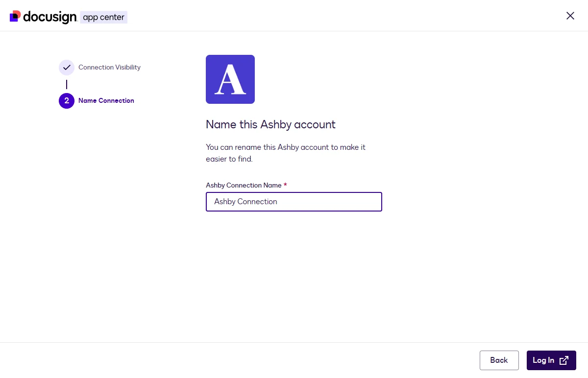
Task: Click the Log In button
Action: coord(551,360)
